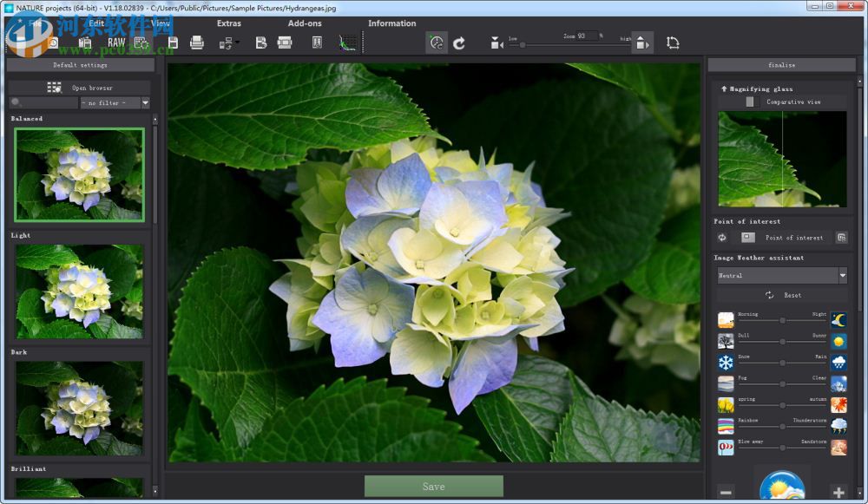Click the clock icon at left of toolbar
Image resolution: width=868 pixels, height=504 pixels.
click(53, 43)
